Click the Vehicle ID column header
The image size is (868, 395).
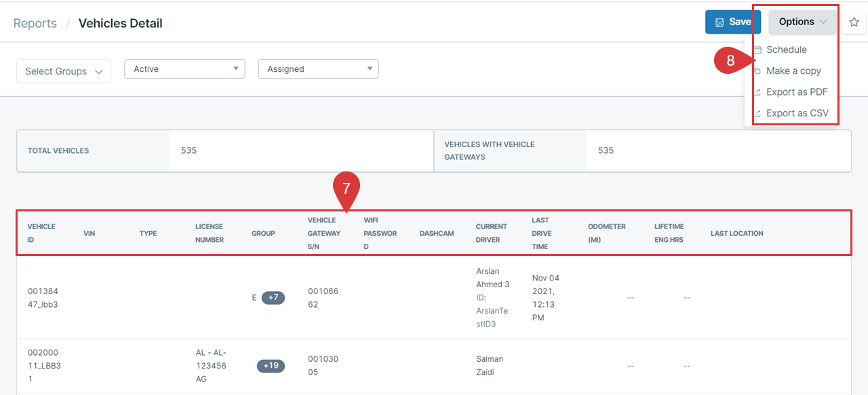(x=41, y=233)
